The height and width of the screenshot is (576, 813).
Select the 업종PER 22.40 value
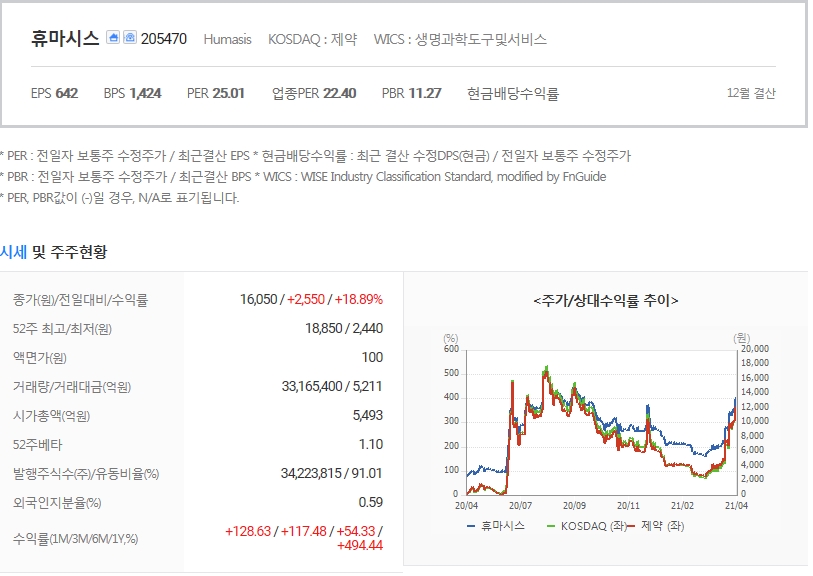(x=314, y=93)
